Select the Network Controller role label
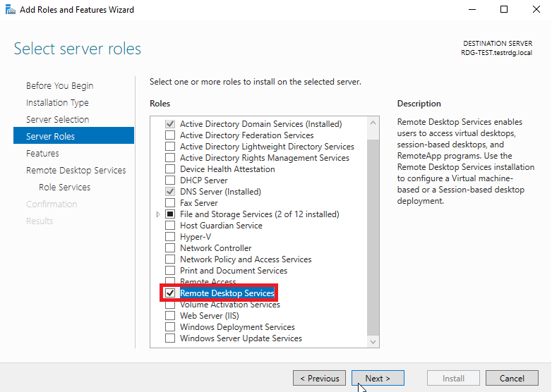The height and width of the screenshot is (392, 552). (x=216, y=248)
